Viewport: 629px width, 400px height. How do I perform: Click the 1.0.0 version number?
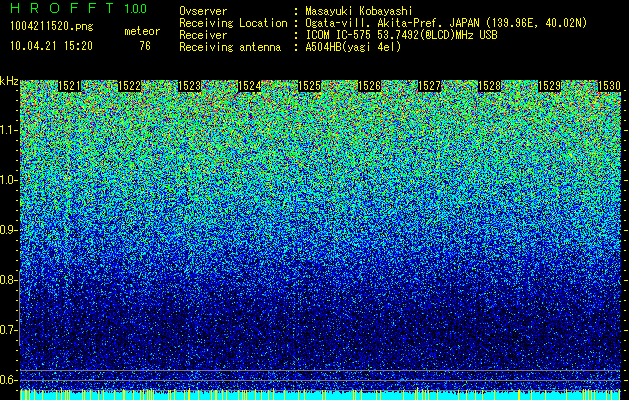click(136, 9)
